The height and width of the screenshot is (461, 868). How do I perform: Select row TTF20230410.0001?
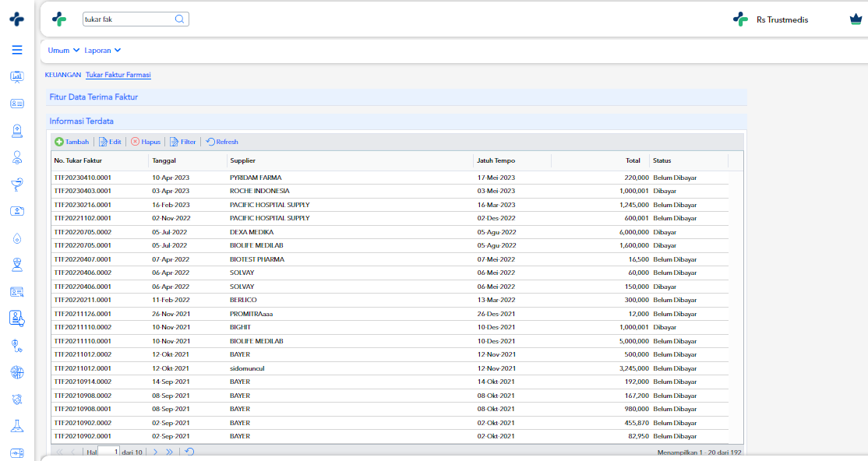click(390, 178)
